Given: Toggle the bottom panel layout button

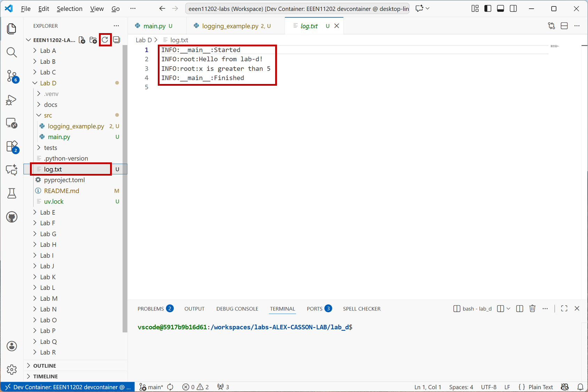Looking at the screenshot, I should click(501, 9).
